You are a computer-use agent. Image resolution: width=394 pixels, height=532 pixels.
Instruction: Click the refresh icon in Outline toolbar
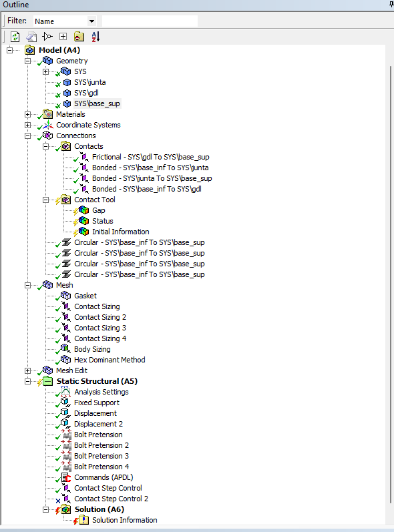tap(15, 37)
